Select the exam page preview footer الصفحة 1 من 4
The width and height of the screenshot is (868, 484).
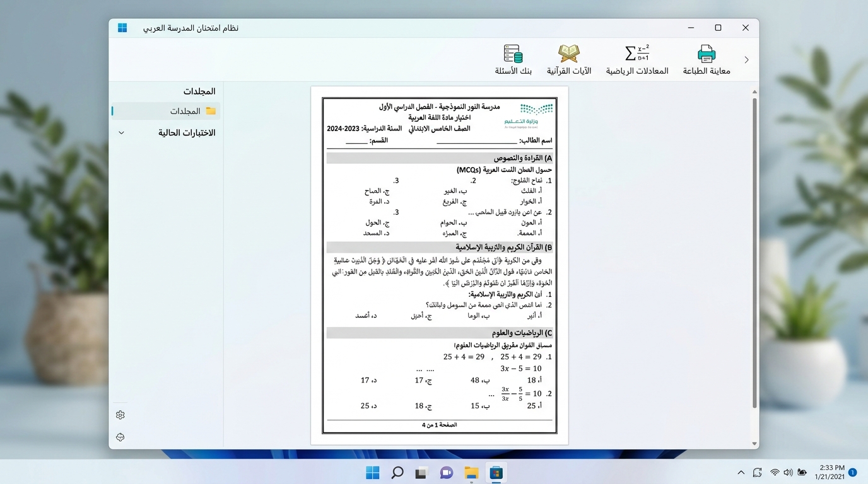tap(439, 425)
